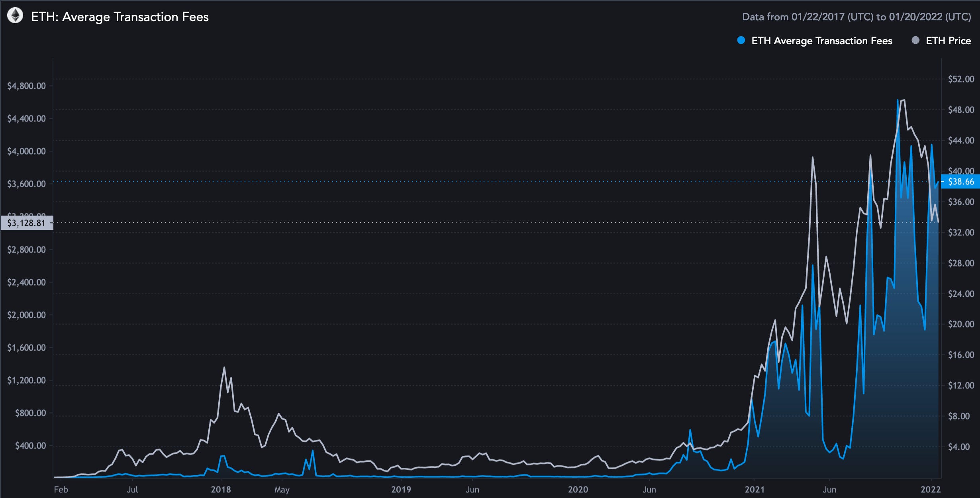Click the May label on time axis

(282, 489)
